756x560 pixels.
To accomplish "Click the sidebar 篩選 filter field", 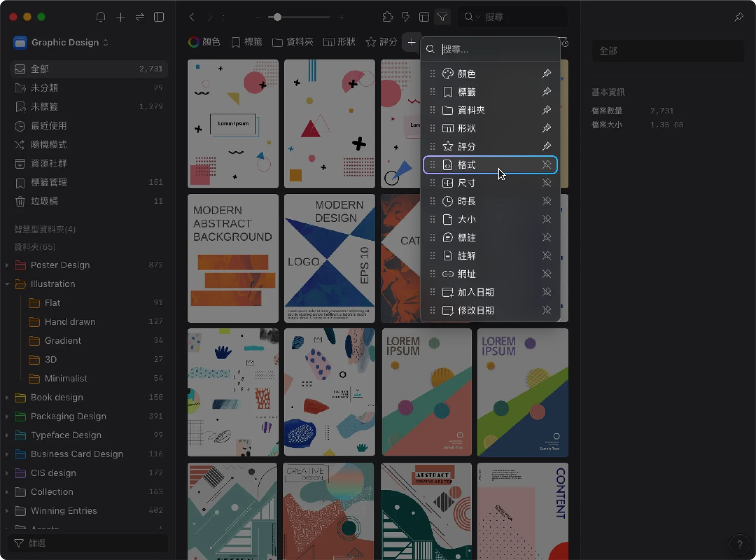I will [x=88, y=543].
